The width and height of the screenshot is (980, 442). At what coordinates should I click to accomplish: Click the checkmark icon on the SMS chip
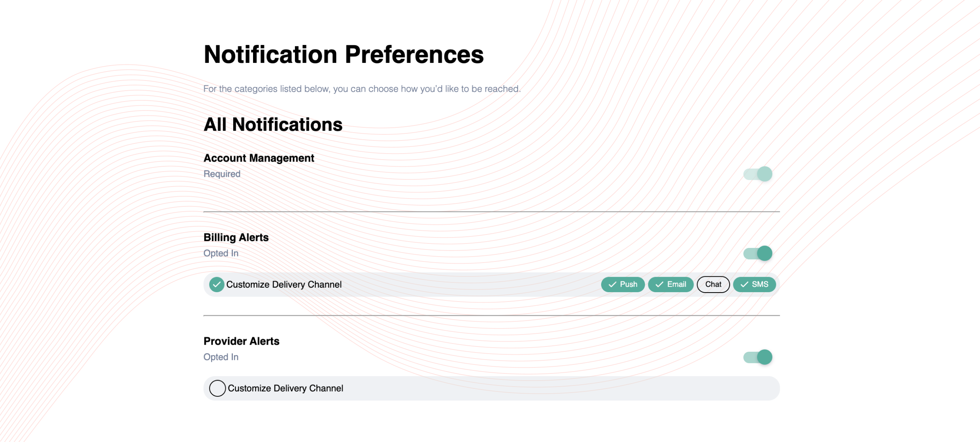tap(744, 284)
